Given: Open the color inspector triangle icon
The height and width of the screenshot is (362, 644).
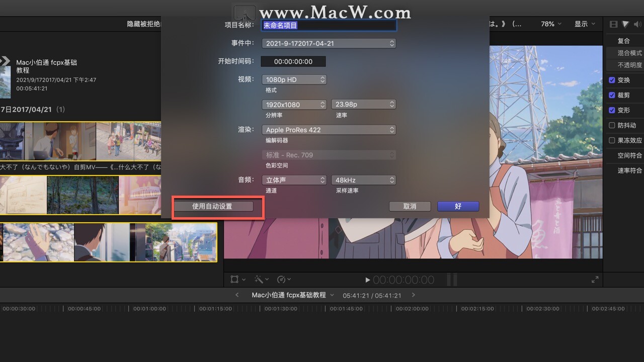Looking at the screenshot, I should [x=625, y=24].
